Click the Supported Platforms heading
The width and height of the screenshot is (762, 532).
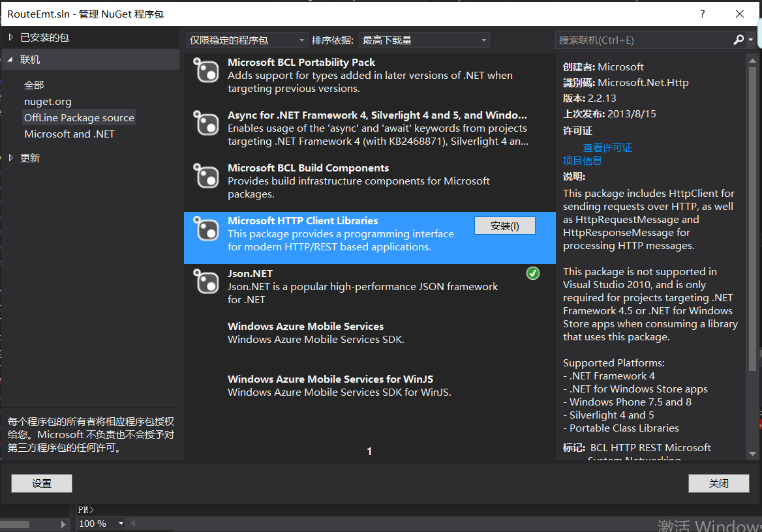(x=614, y=363)
